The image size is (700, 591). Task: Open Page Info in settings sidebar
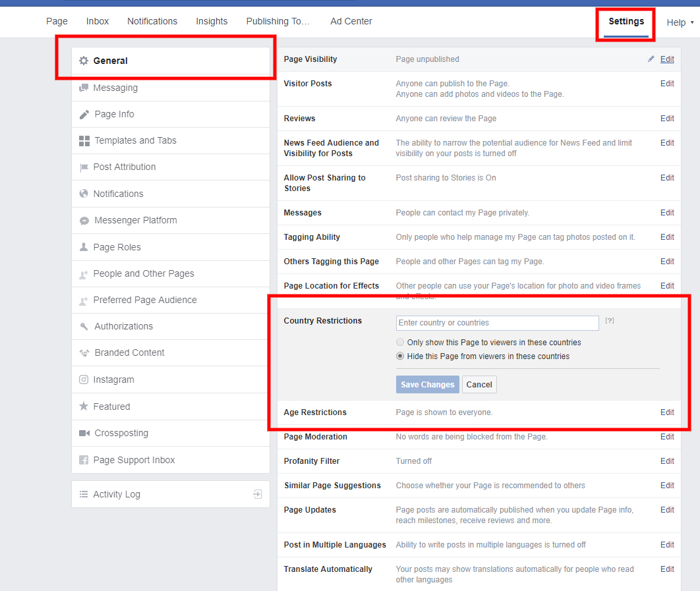171,114
